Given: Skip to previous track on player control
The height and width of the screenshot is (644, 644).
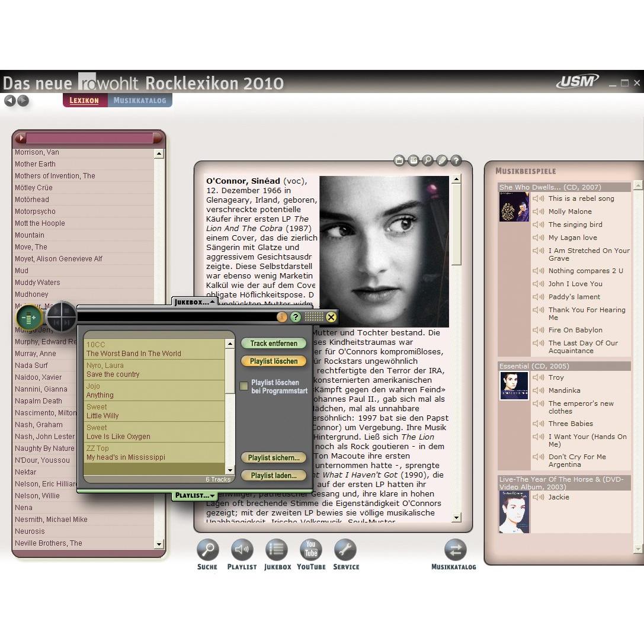Looking at the screenshot, I should click(x=56, y=323).
